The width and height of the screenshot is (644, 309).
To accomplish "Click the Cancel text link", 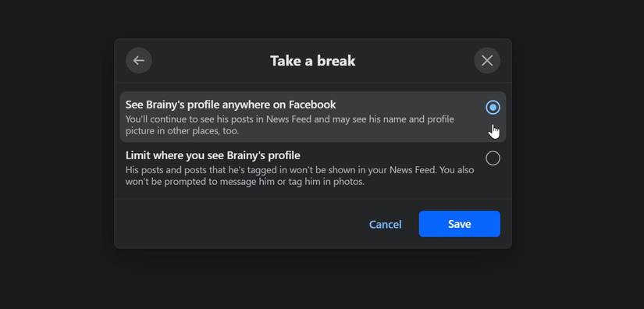I will (x=386, y=225).
